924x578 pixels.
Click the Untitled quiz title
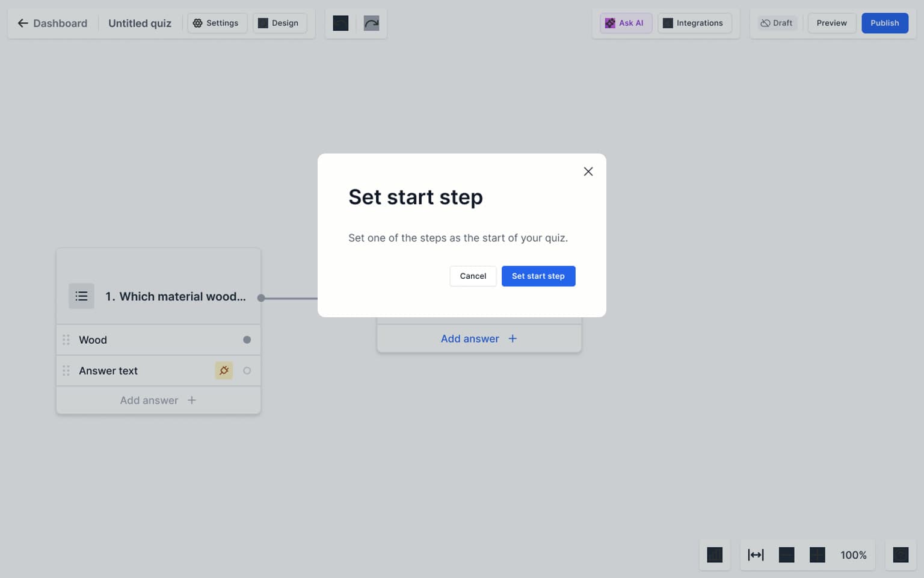coord(140,23)
